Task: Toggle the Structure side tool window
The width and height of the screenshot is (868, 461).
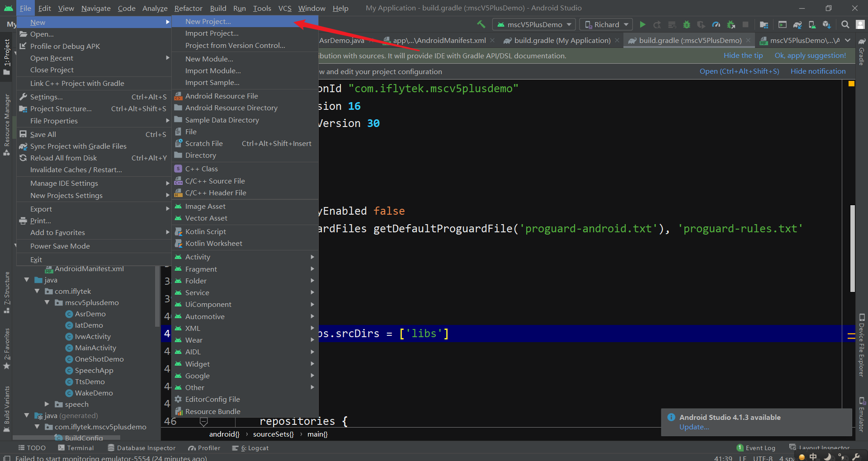Action: (6, 292)
